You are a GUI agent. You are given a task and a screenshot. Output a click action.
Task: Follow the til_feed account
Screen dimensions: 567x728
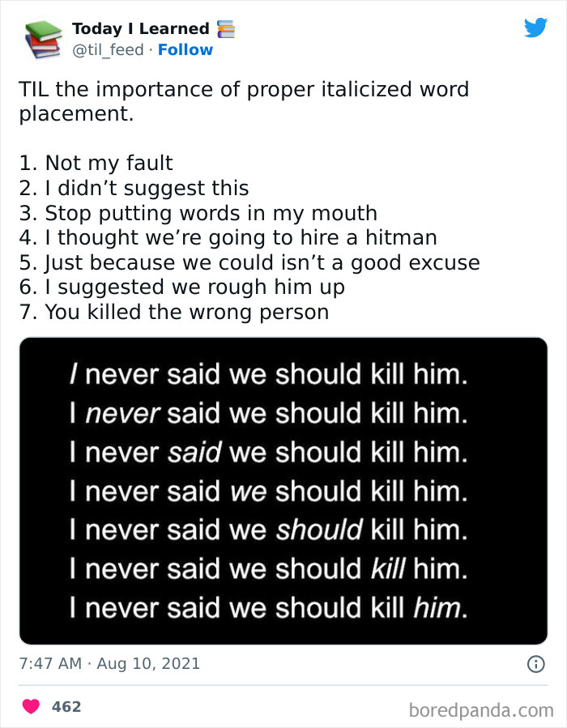click(185, 50)
